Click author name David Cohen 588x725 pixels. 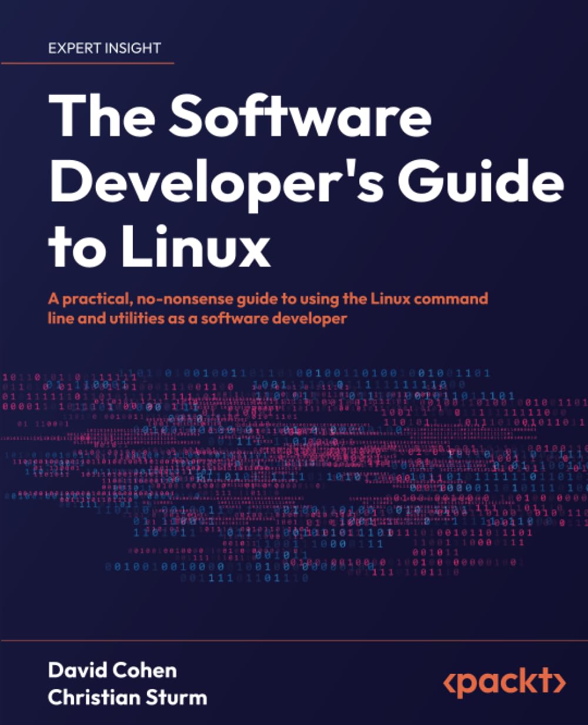coord(113,671)
